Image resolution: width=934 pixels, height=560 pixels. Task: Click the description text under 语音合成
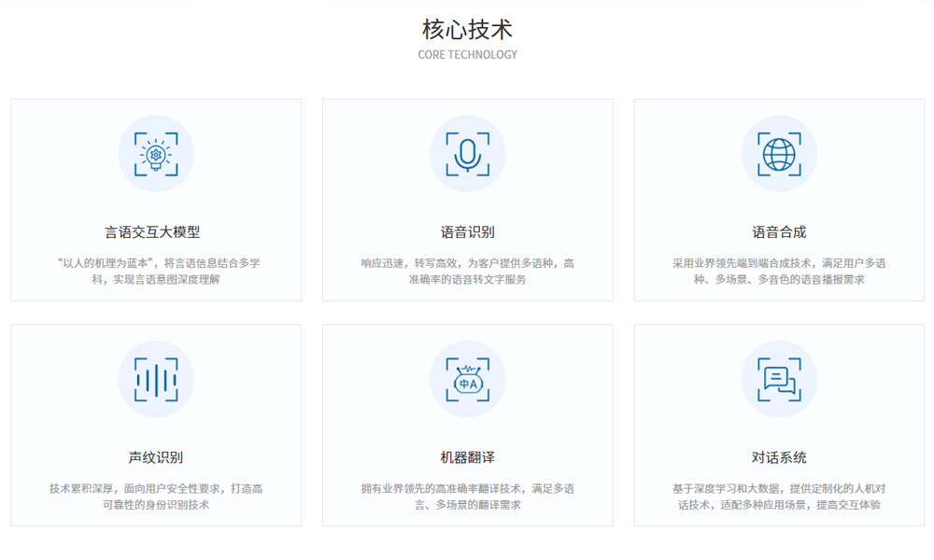pos(779,271)
